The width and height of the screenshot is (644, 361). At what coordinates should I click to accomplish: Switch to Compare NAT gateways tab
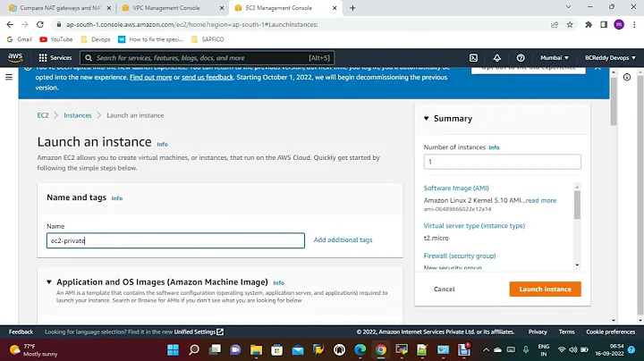pyautogui.click(x=61, y=8)
